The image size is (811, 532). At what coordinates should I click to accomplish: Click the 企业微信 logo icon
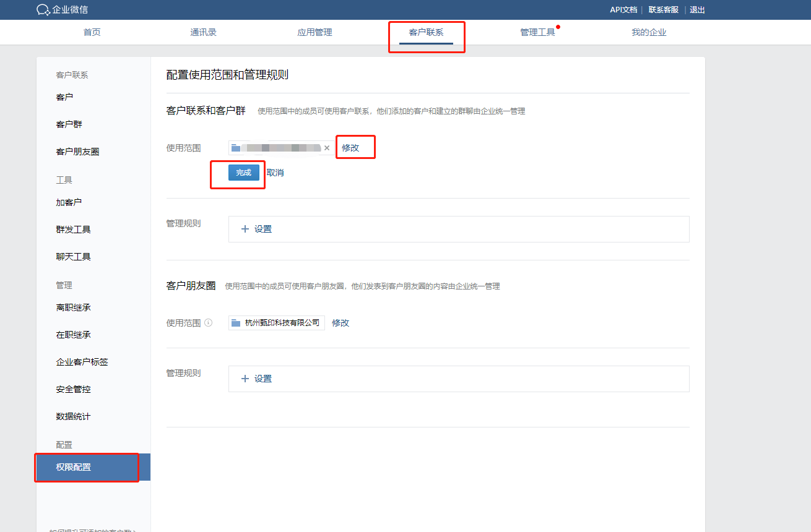pyautogui.click(x=43, y=10)
